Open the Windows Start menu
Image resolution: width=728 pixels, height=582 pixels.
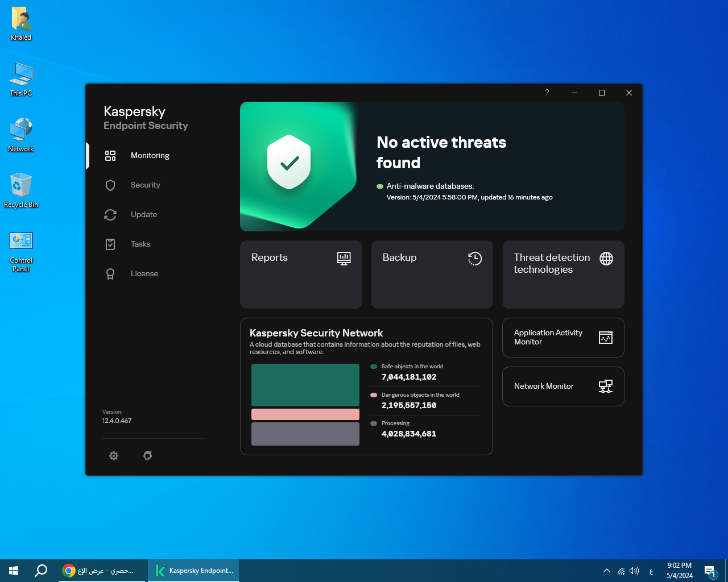14,571
